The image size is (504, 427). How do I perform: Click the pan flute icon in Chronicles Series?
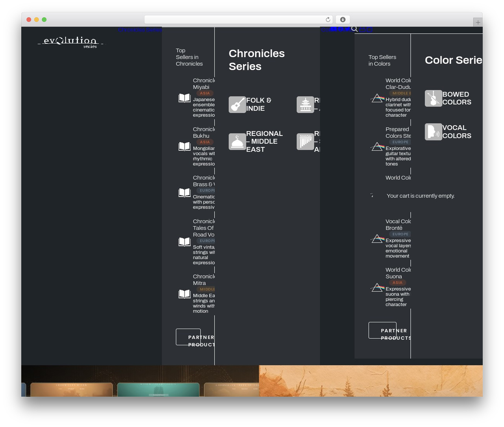coord(305,142)
